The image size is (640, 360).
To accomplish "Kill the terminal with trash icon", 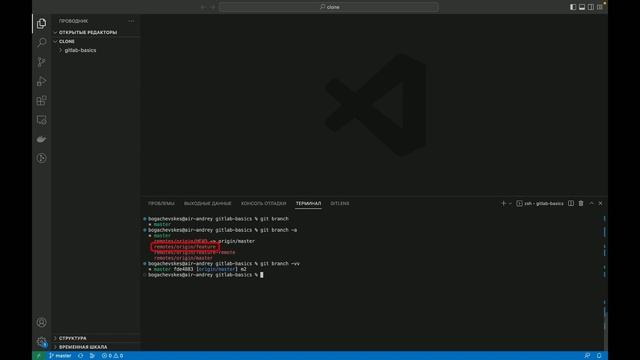I will coord(581,203).
